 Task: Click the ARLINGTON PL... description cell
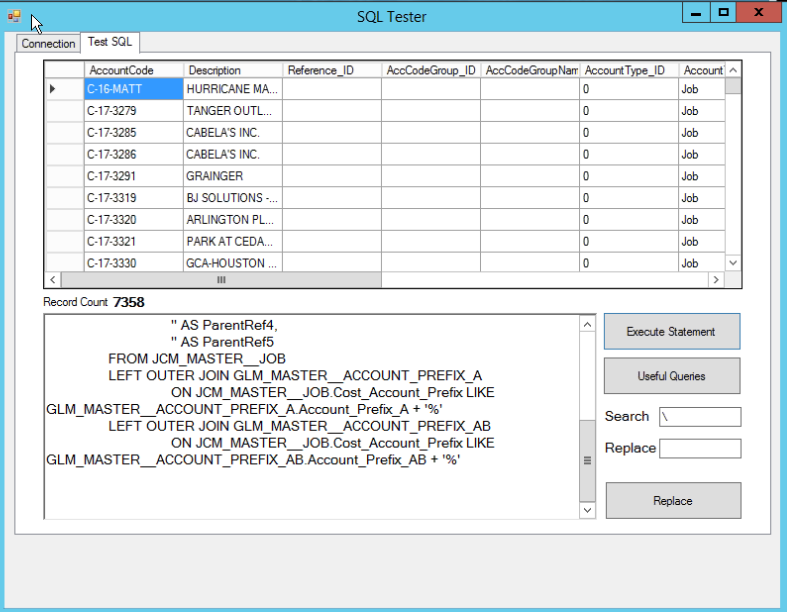[233, 219]
